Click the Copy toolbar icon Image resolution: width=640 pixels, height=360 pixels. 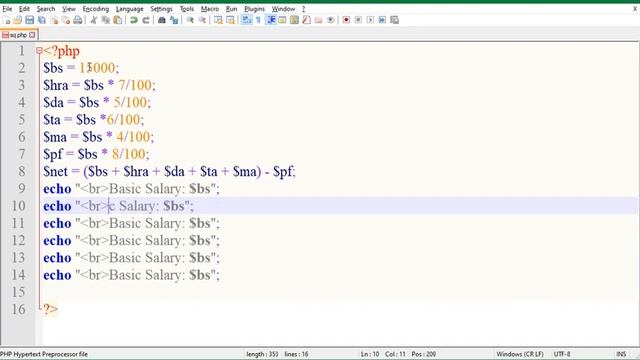coord(106,20)
